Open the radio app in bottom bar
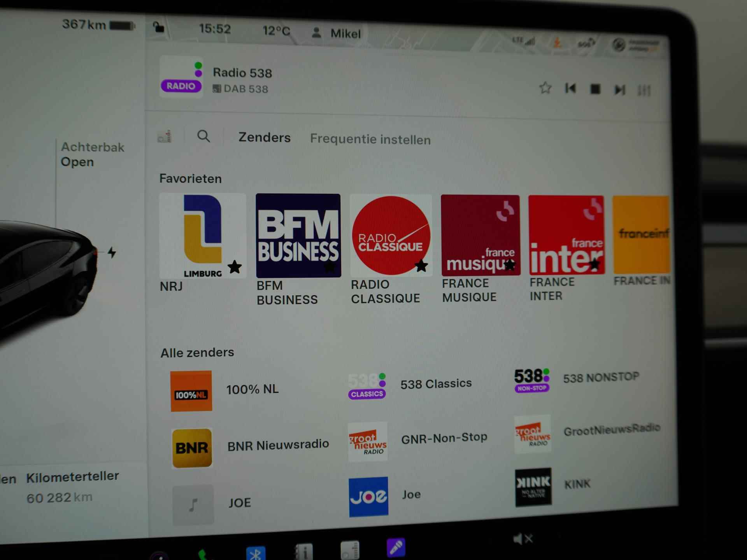The image size is (747, 560). (x=350, y=550)
